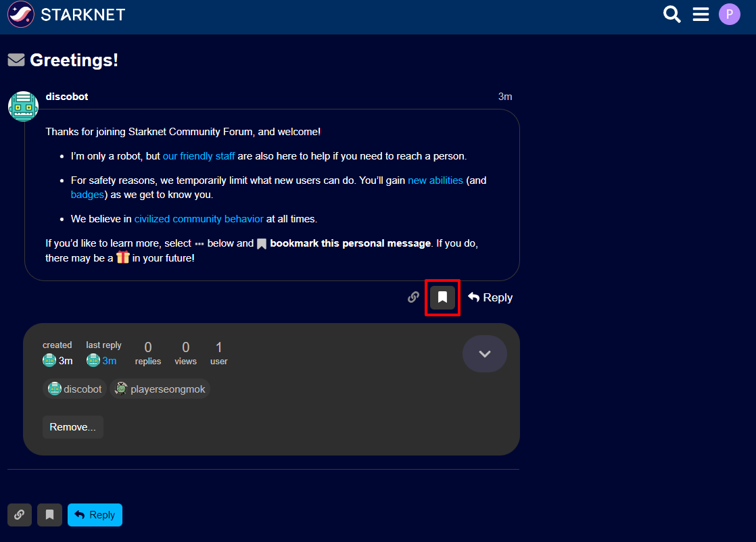The width and height of the screenshot is (756, 542).
Task: Expand the topic map with the chevron
Action: coord(485,353)
